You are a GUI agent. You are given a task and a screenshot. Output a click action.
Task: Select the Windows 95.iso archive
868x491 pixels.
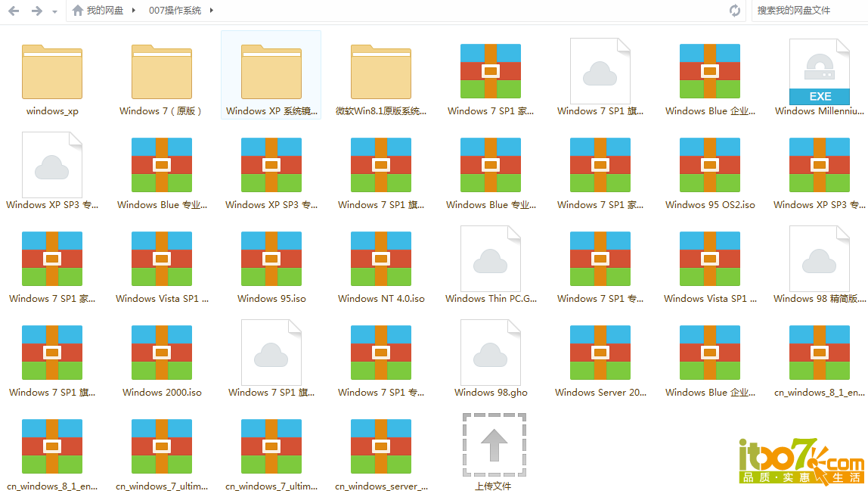click(x=271, y=259)
